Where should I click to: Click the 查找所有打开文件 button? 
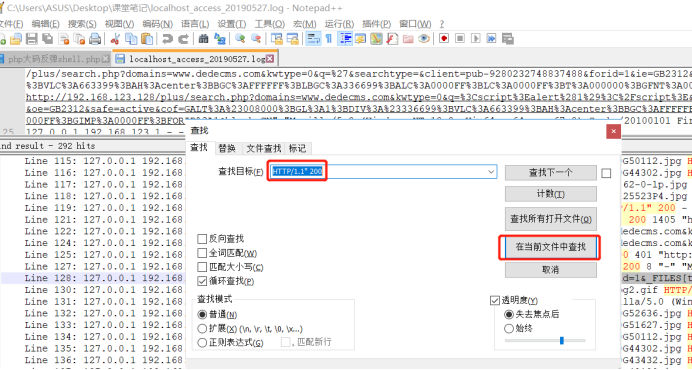[551, 219]
